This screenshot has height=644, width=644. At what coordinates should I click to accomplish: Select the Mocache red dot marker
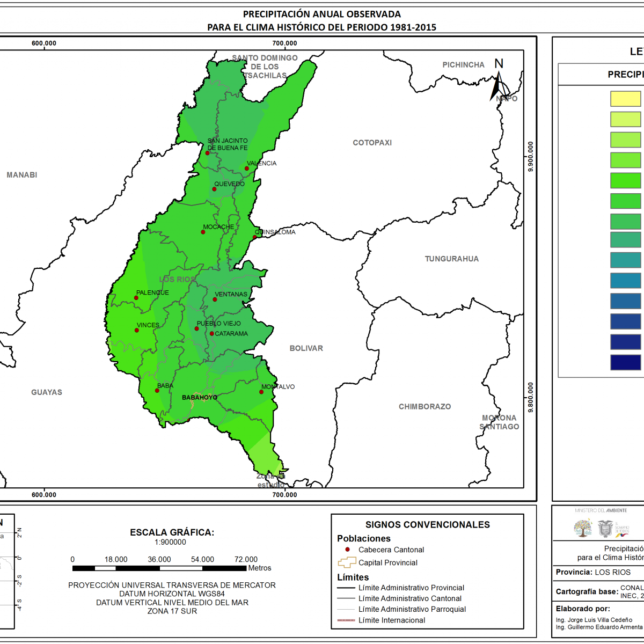click(x=203, y=232)
